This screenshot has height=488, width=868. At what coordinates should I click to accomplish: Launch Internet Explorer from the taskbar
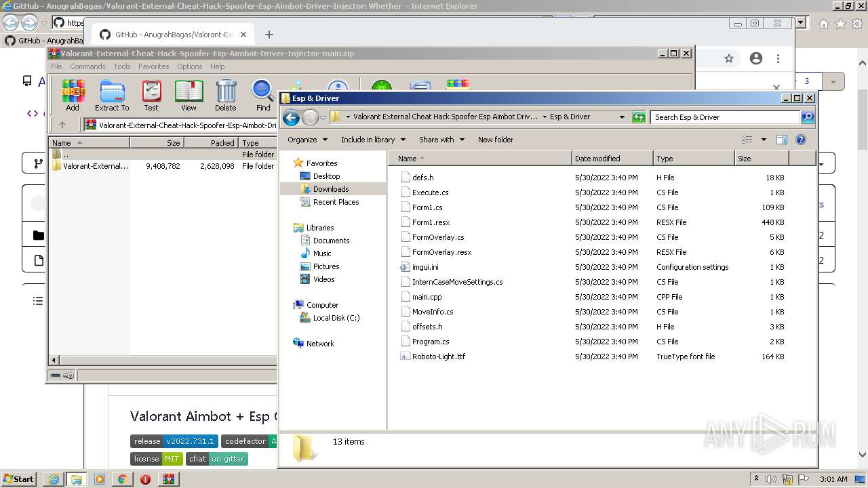coord(54,479)
